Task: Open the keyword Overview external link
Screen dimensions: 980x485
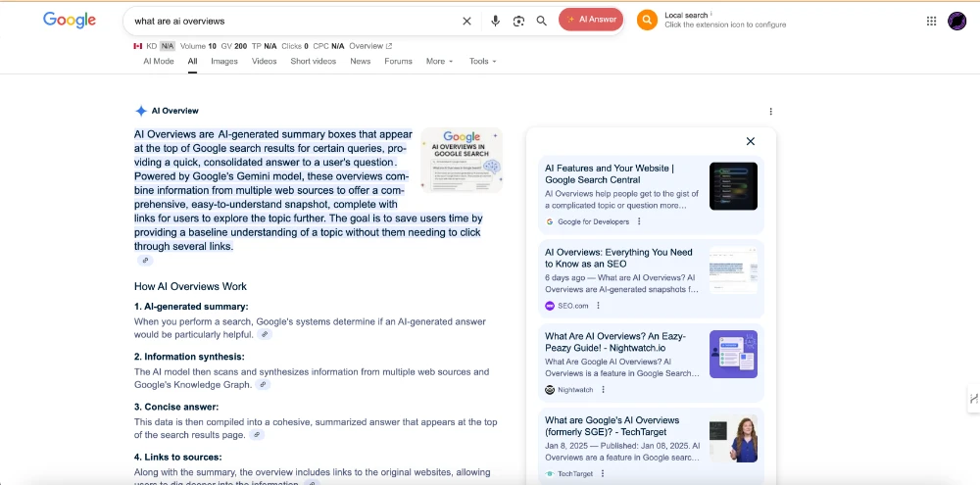Action: (x=370, y=46)
